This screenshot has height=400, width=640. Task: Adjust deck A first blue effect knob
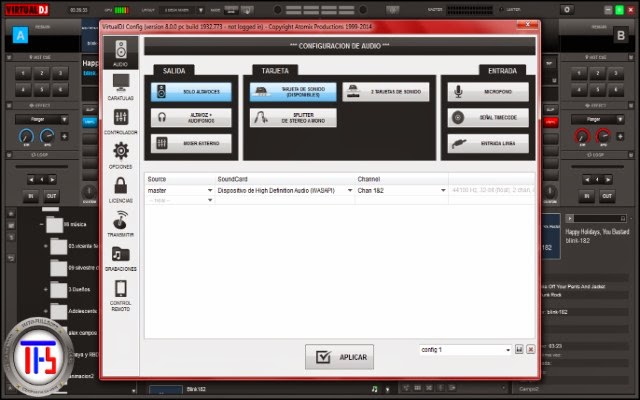pos(26,136)
